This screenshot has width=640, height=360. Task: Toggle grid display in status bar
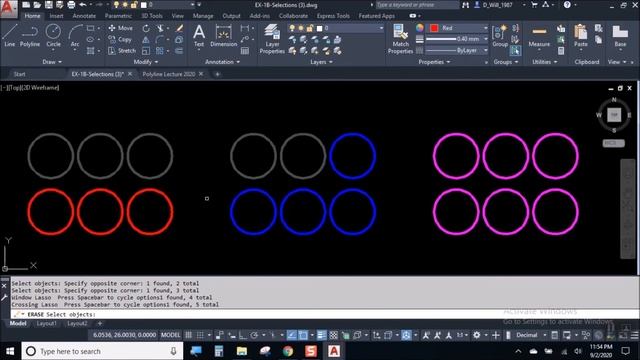click(189, 335)
